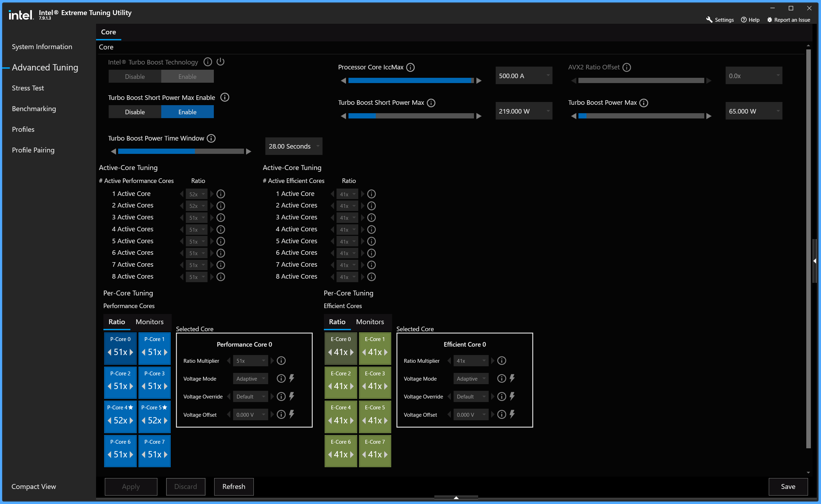Click info icon for Performance Core 0 Ratio Multiplier

click(281, 361)
